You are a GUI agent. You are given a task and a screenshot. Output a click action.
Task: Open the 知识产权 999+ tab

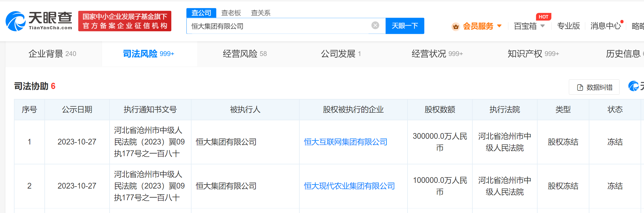(x=533, y=54)
